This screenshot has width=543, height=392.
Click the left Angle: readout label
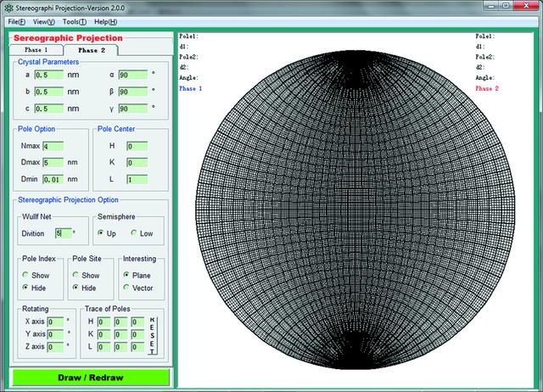pos(188,77)
